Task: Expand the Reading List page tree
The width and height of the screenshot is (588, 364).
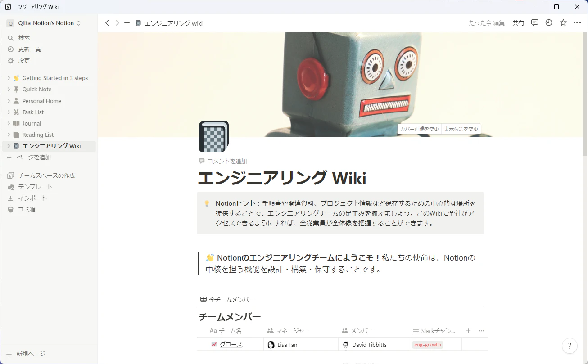Action: point(9,135)
